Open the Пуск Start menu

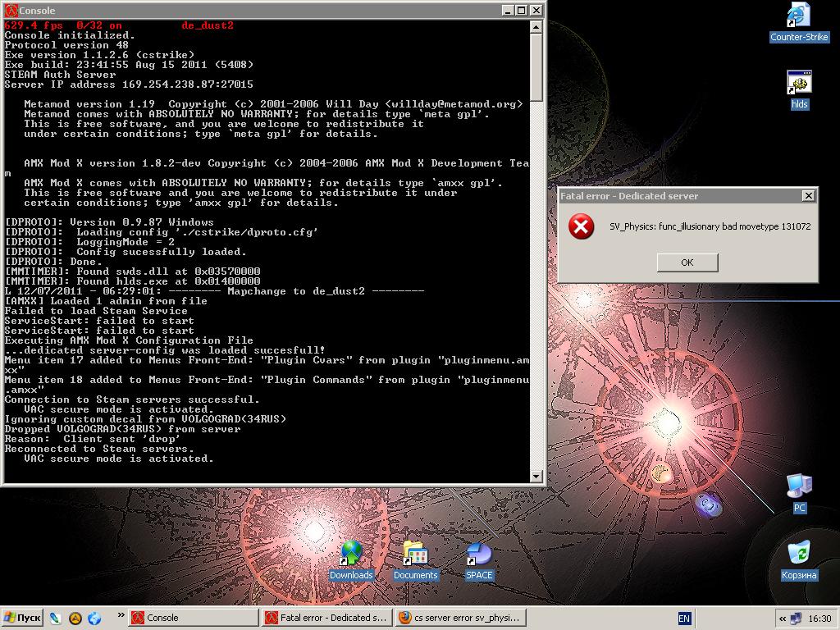coord(22,618)
